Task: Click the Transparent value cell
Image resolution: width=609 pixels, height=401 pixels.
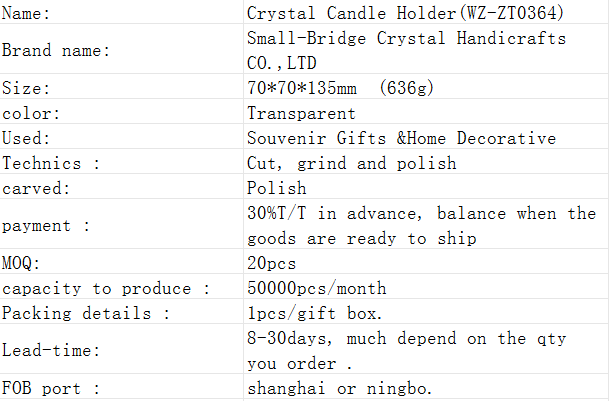Action: [x=426, y=112]
